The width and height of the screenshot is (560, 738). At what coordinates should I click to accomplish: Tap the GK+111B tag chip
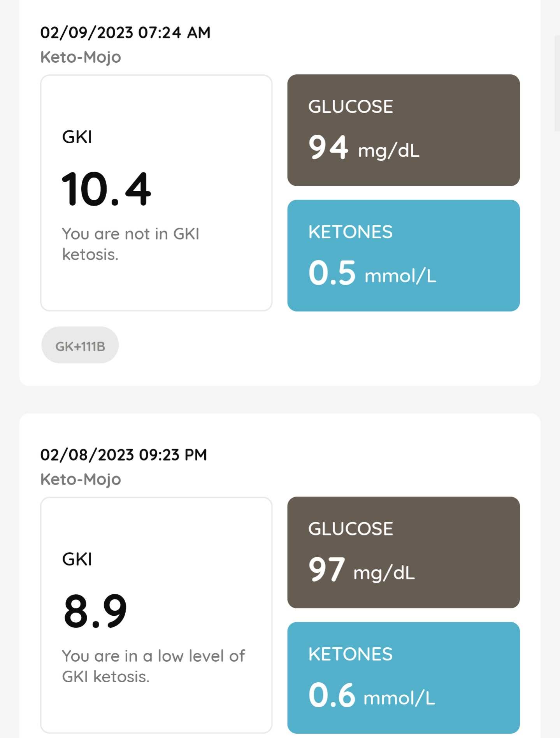coord(80,345)
